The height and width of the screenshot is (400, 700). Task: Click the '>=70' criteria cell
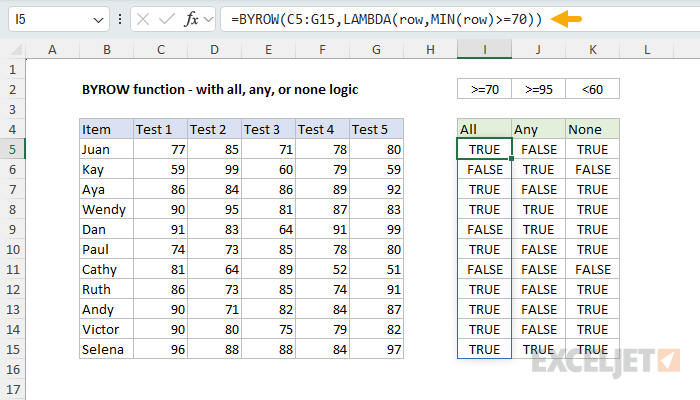coord(484,89)
